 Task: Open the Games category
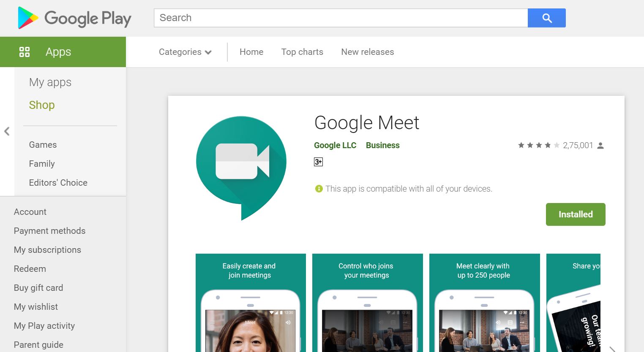(x=43, y=145)
